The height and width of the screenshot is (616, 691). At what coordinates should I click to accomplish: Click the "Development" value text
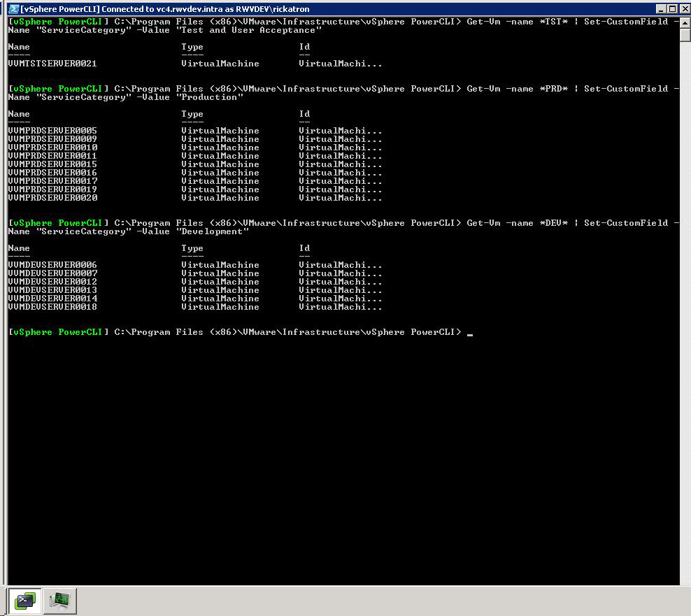tap(213, 231)
